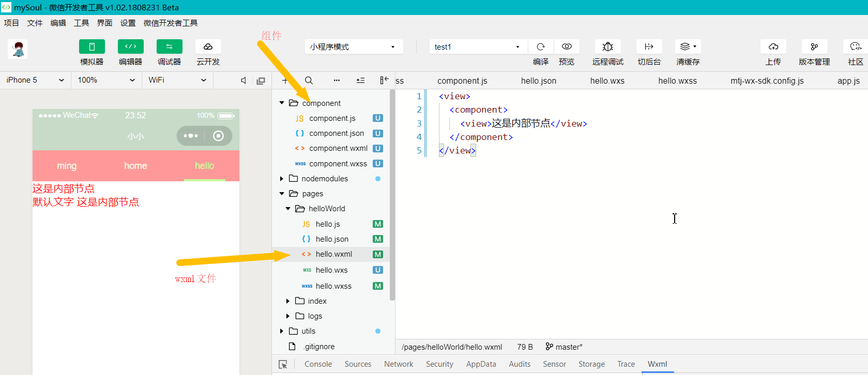
Task: Click the user avatar icon
Action: (x=18, y=49)
